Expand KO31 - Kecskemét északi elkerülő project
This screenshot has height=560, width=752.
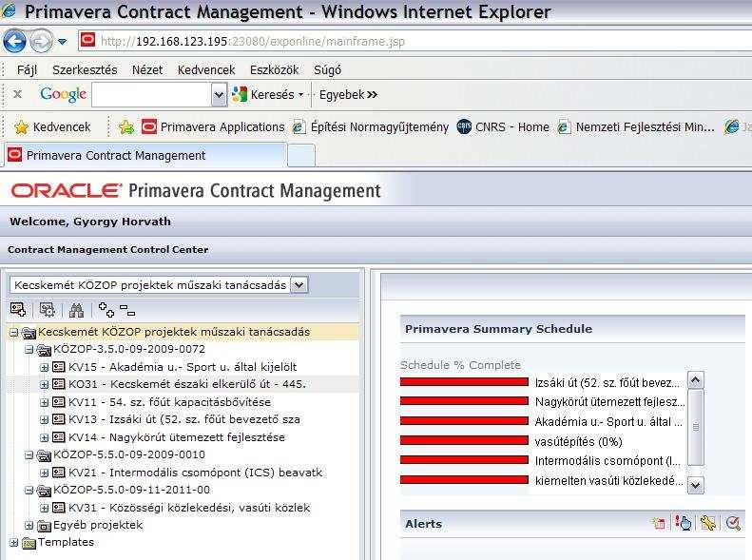pyautogui.click(x=44, y=384)
